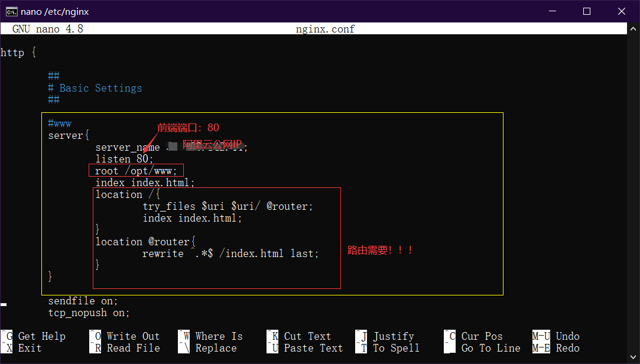Click the Read File shortcut
Viewport: 640px width, 364px height.
tap(125, 348)
